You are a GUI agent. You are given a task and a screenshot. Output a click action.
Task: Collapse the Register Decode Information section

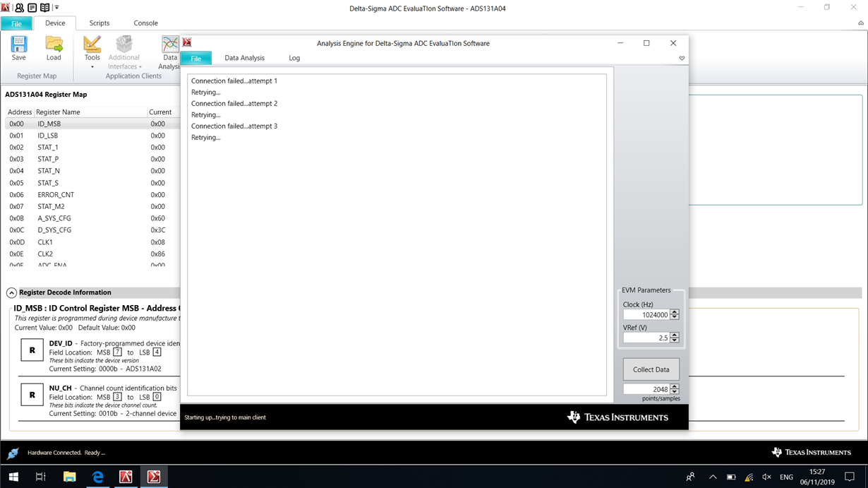coord(12,292)
